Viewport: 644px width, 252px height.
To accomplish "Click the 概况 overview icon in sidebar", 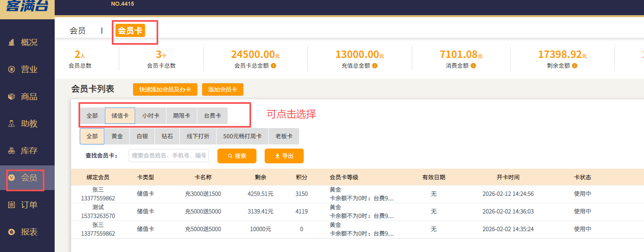I will (12, 42).
